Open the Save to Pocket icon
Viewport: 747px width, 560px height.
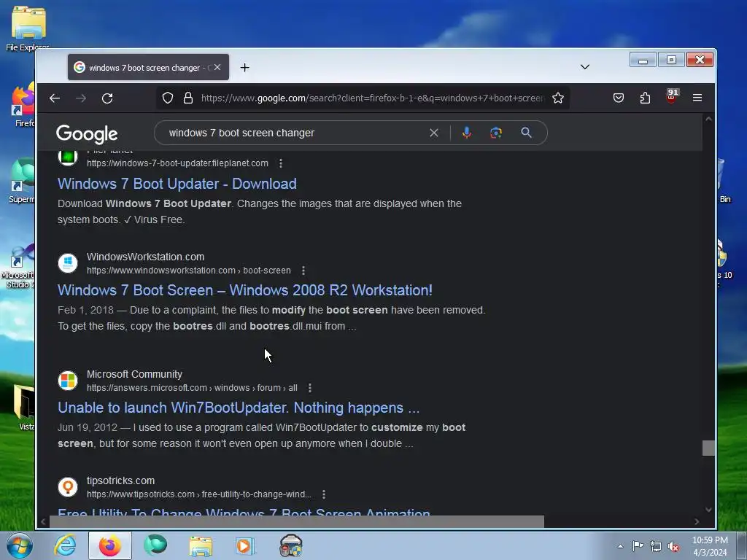coord(619,98)
